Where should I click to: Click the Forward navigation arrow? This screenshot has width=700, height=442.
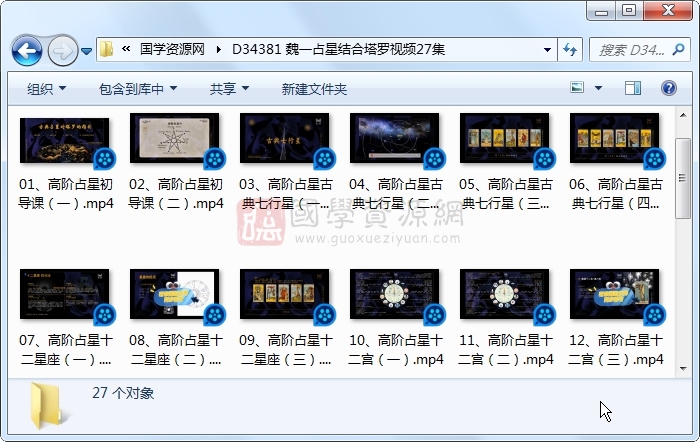(62, 51)
